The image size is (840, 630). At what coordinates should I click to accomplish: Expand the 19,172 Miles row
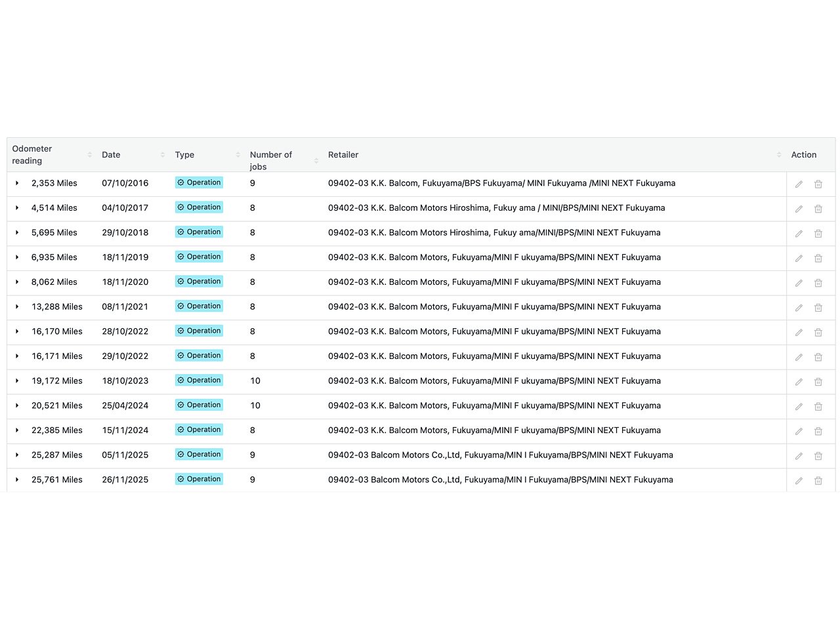click(x=17, y=381)
